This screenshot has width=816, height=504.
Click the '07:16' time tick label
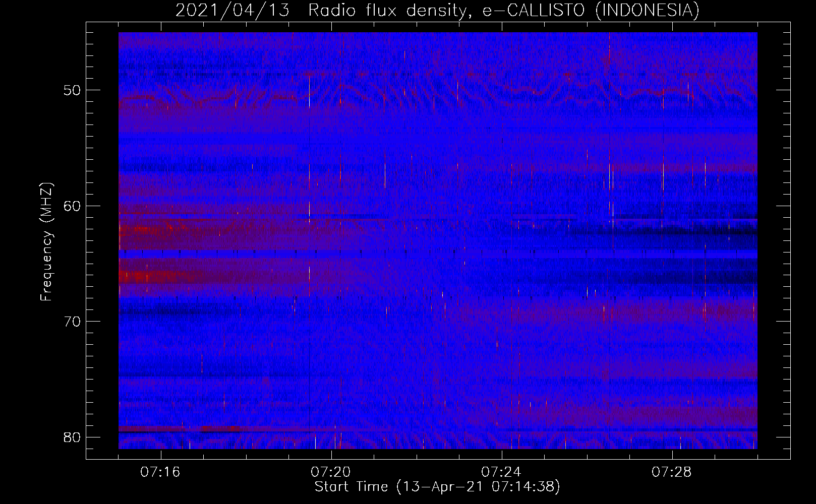click(x=160, y=472)
